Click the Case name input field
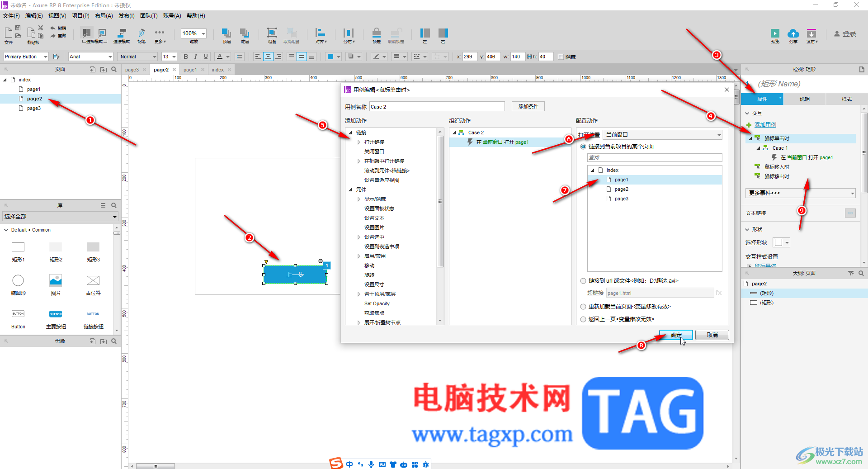 (437, 107)
